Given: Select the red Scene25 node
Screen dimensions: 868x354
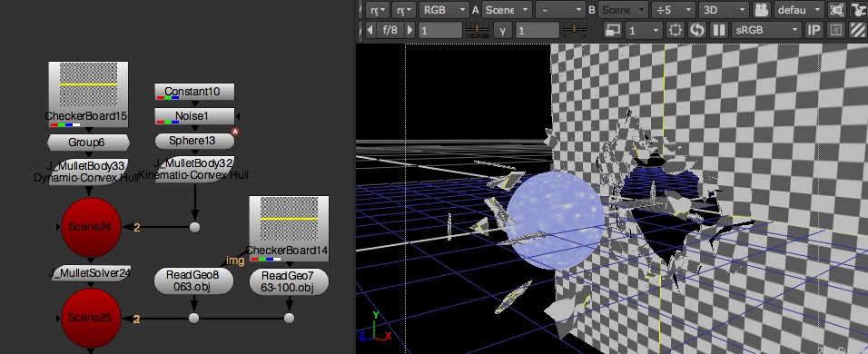Looking at the screenshot, I should (x=91, y=318).
